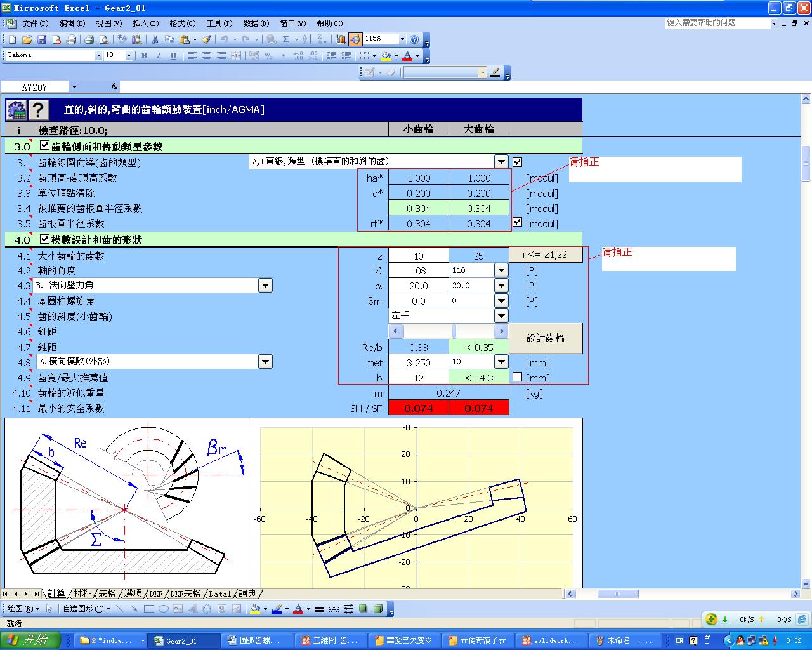Expand the 法向壓力角 dropdown in row 4.3
The image size is (812, 650).
[x=265, y=286]
